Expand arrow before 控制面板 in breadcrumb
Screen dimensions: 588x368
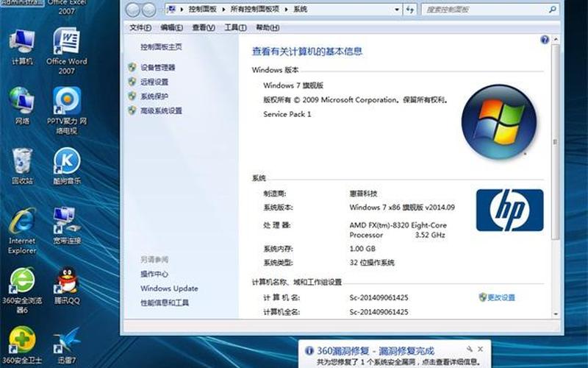click(x=182, y=10)
